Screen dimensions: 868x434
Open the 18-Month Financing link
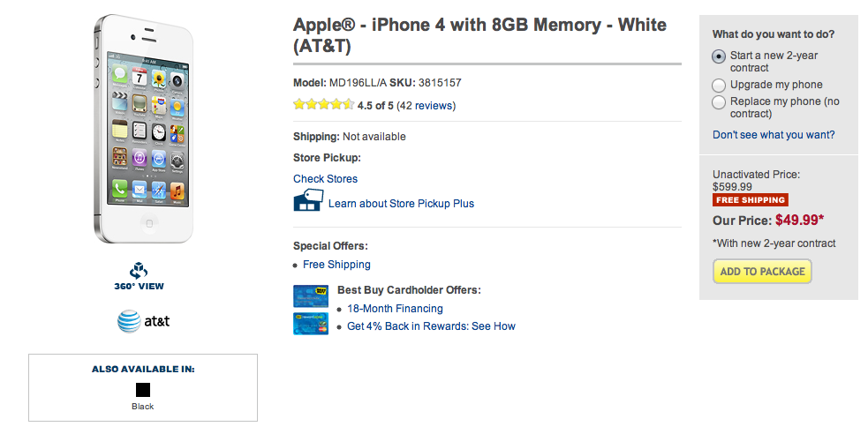coord(395,309)
